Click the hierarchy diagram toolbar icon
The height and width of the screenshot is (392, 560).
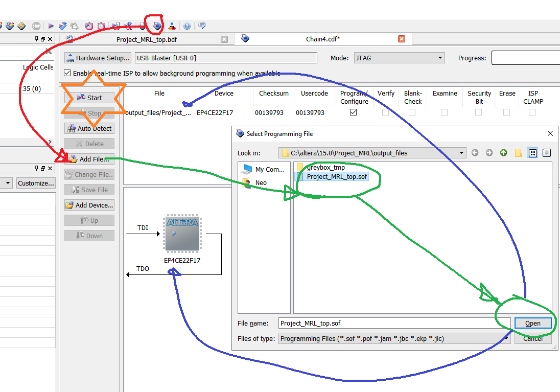(172, 26)
